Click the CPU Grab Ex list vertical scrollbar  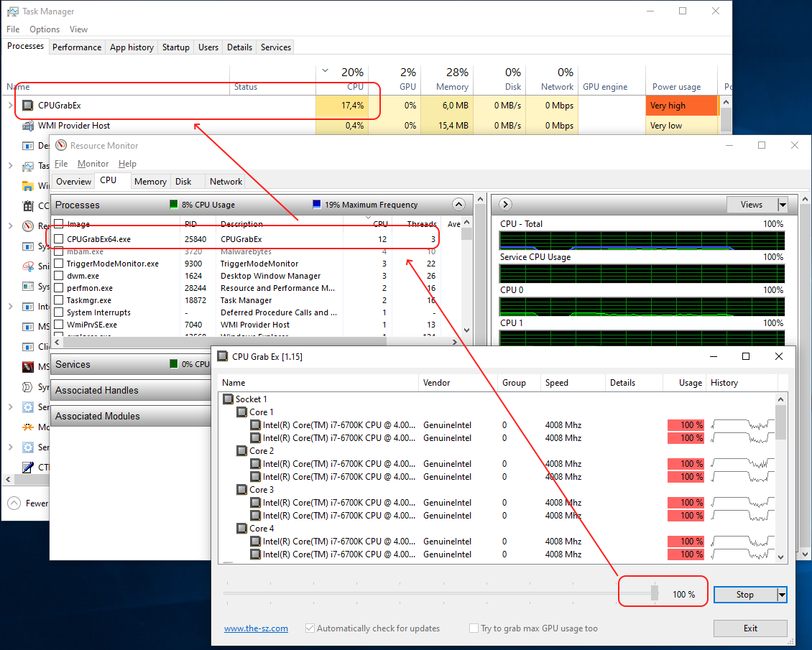pyautogui.click(x=780, y=477)
